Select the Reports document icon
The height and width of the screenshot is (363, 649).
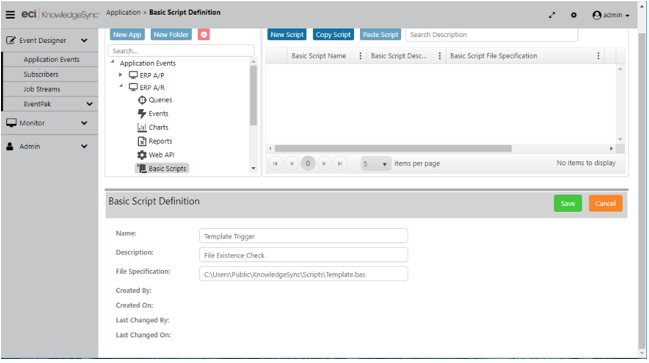(x=142, y=141)
